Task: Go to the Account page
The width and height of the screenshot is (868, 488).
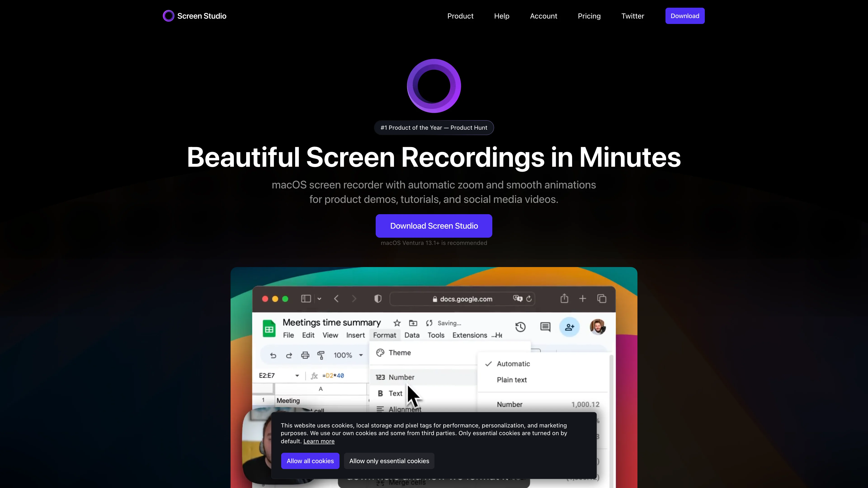Action: click(x=543, y=16)
